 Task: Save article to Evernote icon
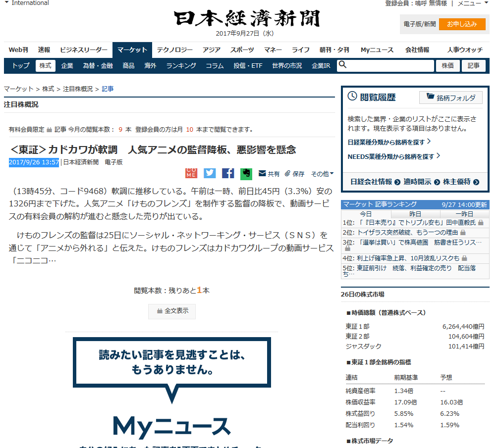coord(246,173)
